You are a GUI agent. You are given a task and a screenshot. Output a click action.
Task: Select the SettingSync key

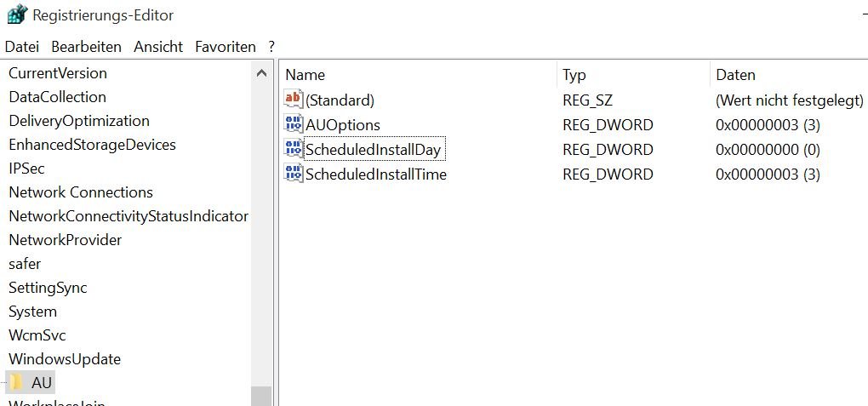(48, 288)
